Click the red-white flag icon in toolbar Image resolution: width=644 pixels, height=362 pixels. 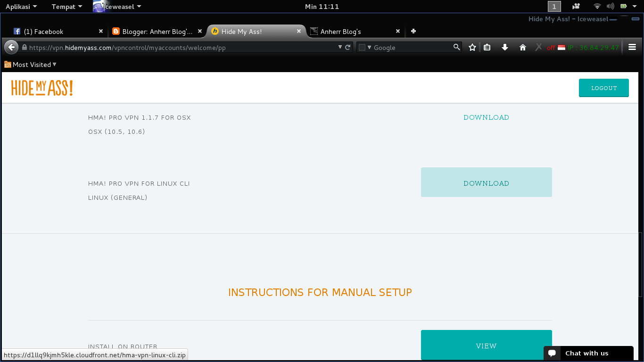pyautogui.click(x=561, y=48)
